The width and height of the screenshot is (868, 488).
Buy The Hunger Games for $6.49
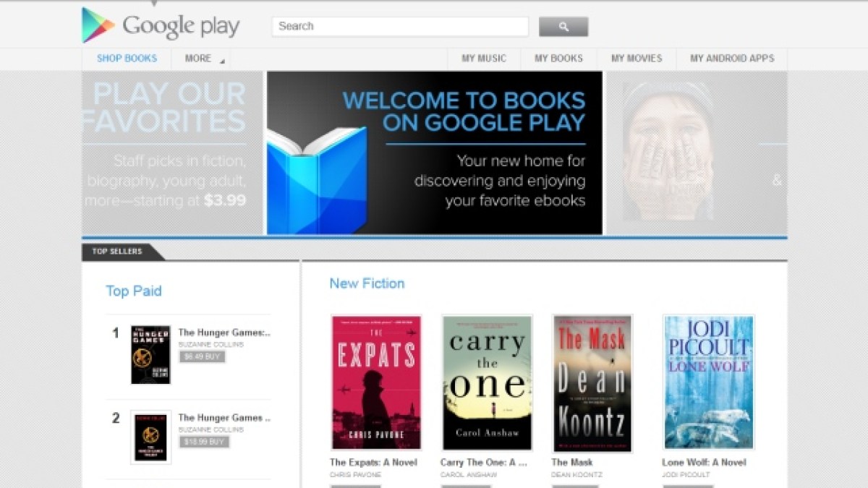tap(203, 356)
